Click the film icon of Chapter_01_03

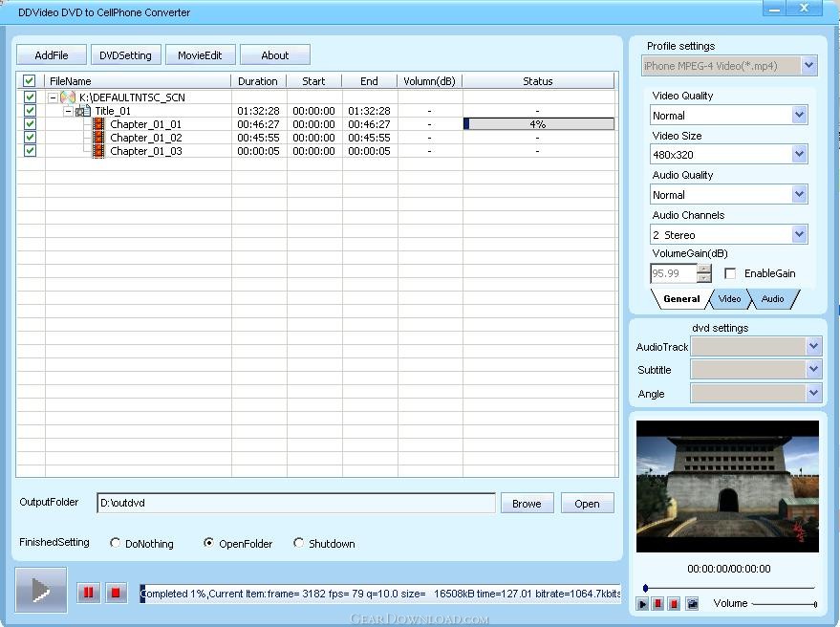coord(98,151)
